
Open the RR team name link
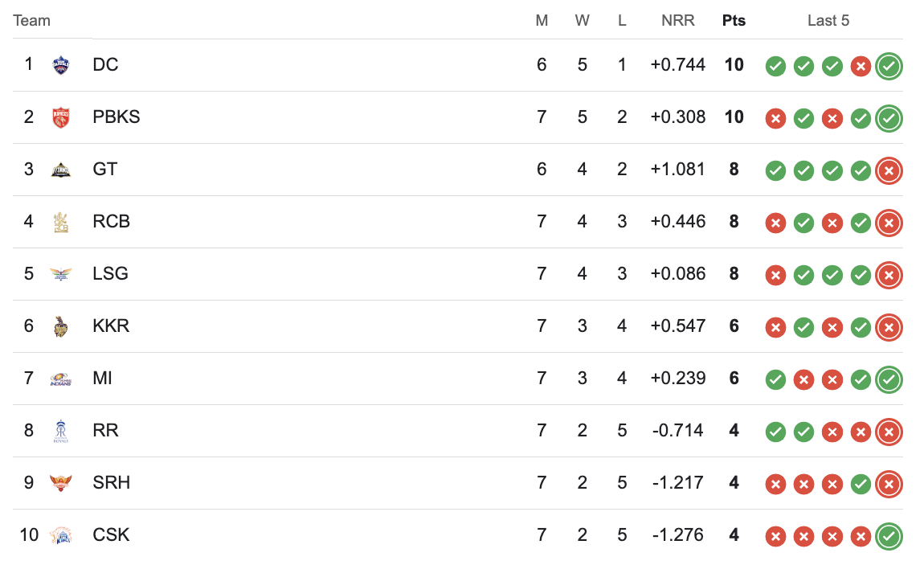point(105,430)
